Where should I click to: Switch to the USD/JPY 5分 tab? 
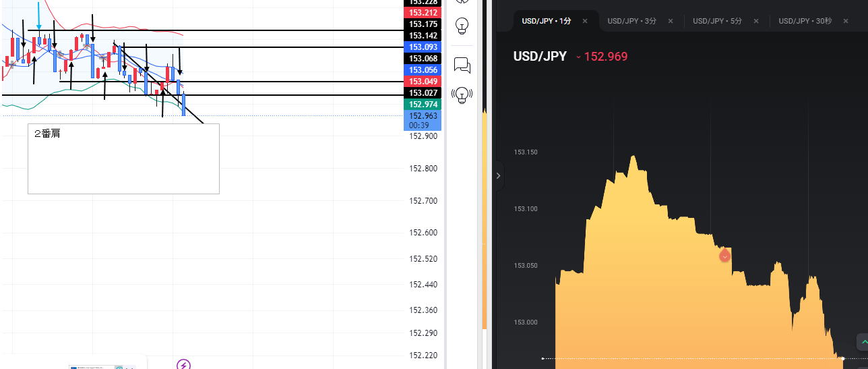(717, 21)
